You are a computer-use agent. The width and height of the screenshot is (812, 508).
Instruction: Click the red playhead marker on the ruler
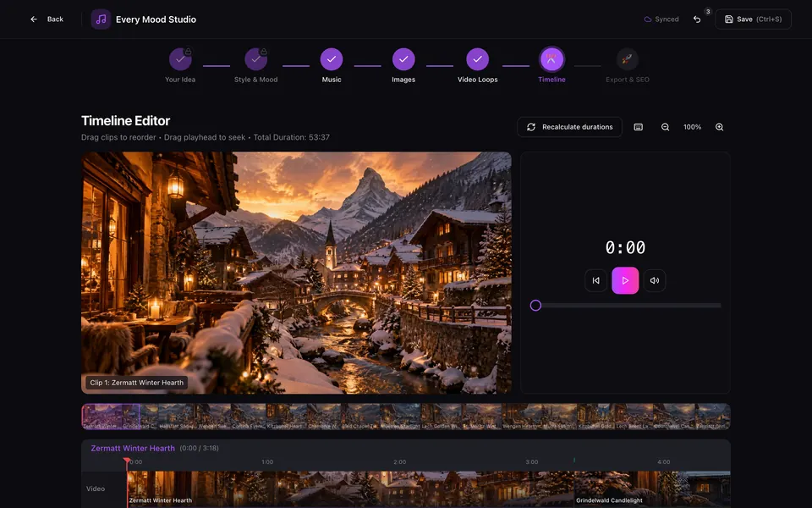click(x=127, y=460)
